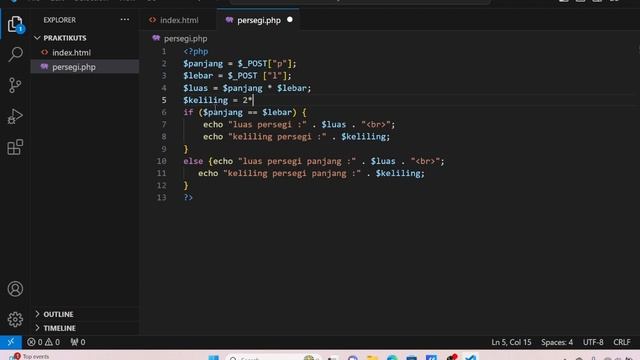Click the EXPLORER panel title
640x360 pixels.
click(60, 20)
